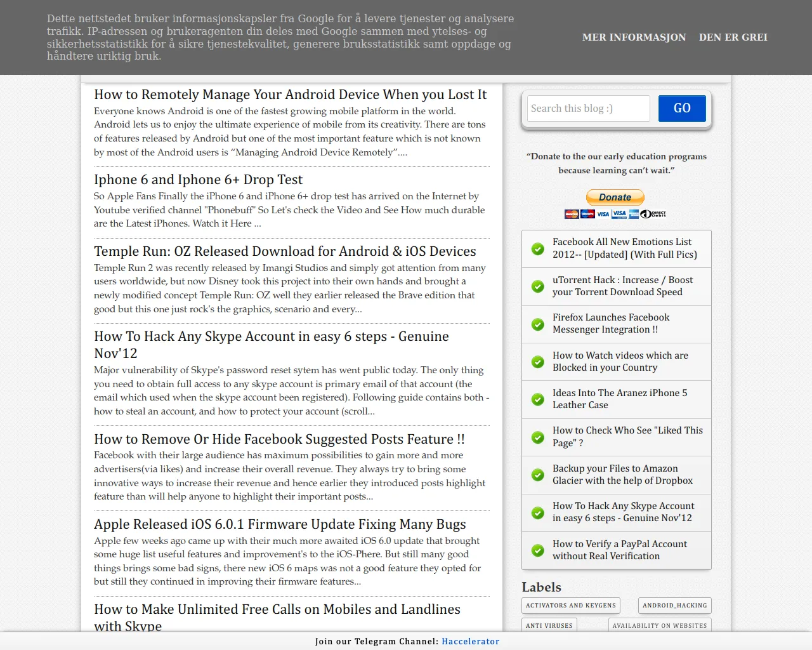
Task: Select the ANDROID_HACKING label
Action: (675, 606)
